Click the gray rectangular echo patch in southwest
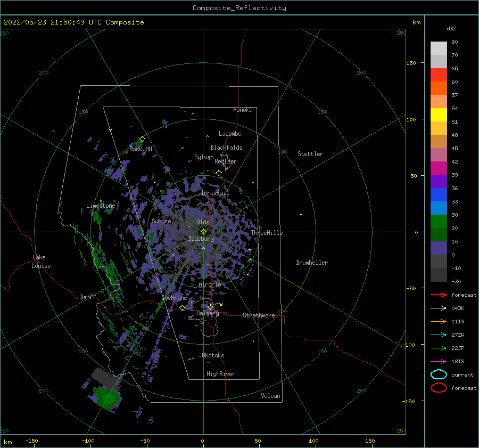This screenshot has width=479, height=448. [x=106, y=378]
